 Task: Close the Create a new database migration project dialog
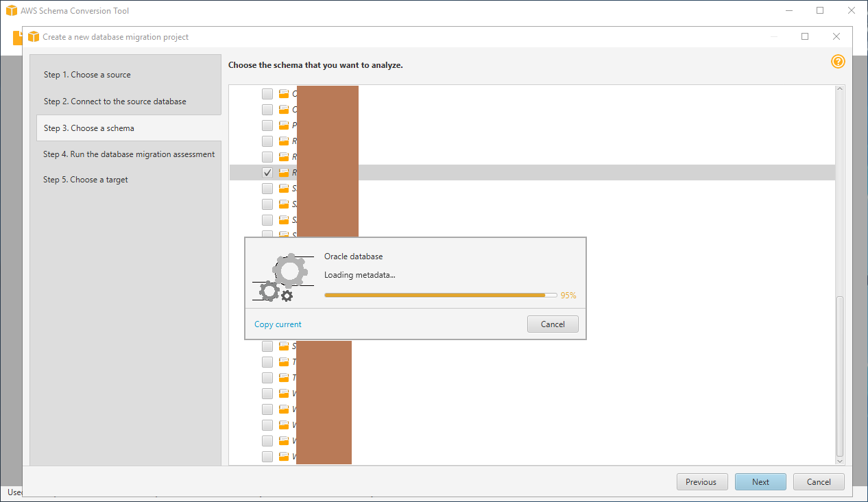[x=836, y=37]
